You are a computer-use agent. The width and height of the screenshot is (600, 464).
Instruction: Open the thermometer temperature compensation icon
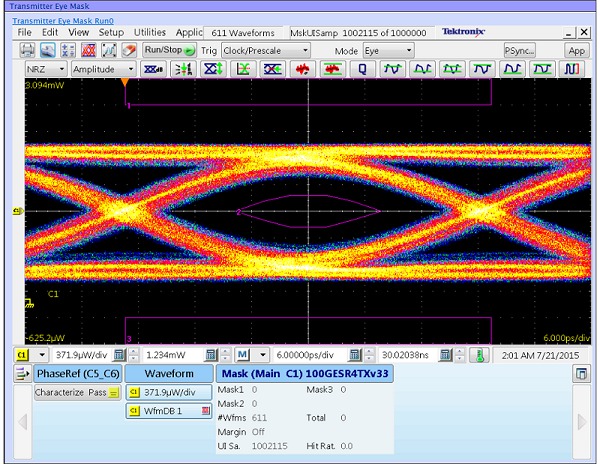(x=479, y=355)
